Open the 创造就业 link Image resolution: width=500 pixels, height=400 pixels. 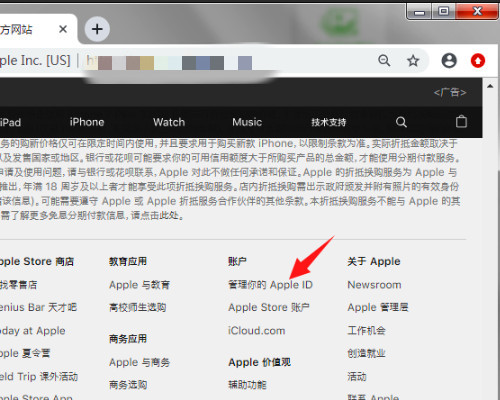366,353
